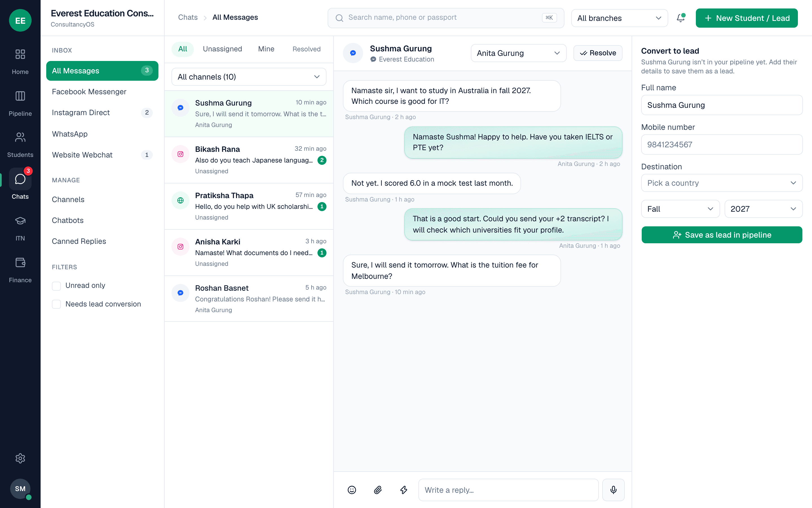
Task: Click New Student / Lead button
Action: click(x=747, y=18)
